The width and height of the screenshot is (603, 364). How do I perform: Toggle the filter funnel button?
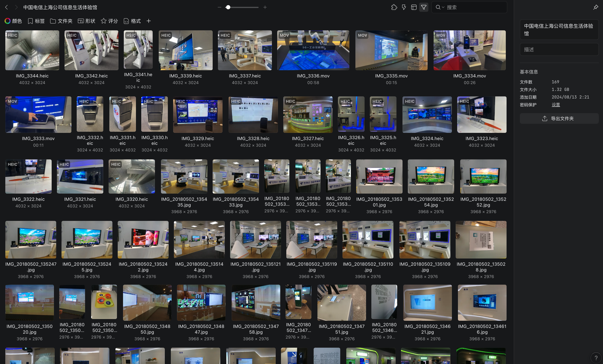click(x=424, y=7)
